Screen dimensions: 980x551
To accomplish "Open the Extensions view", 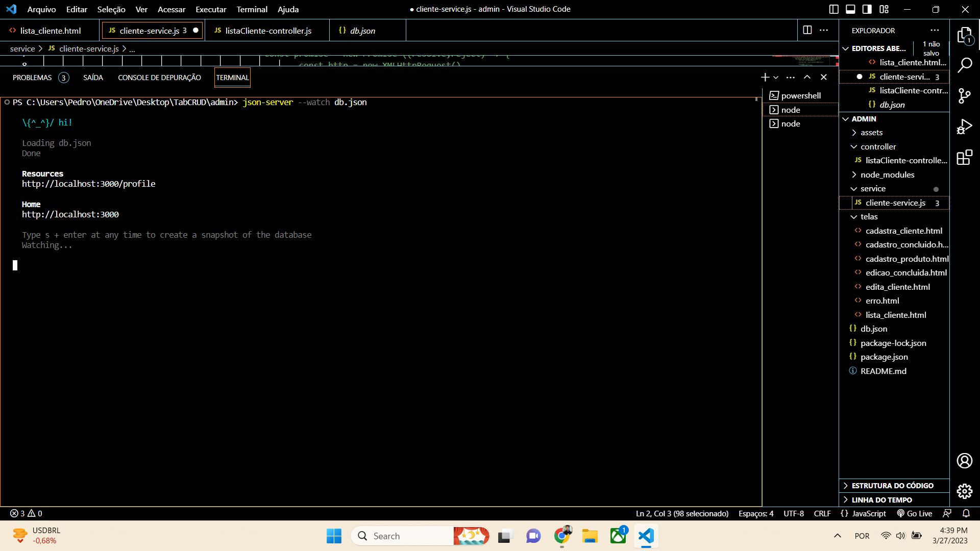I will 965,157.
